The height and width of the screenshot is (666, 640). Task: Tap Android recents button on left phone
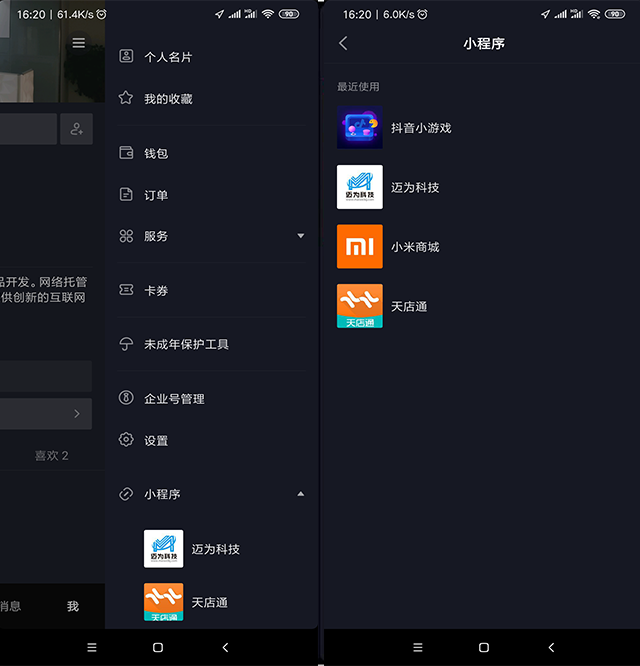tap(92, 647)
